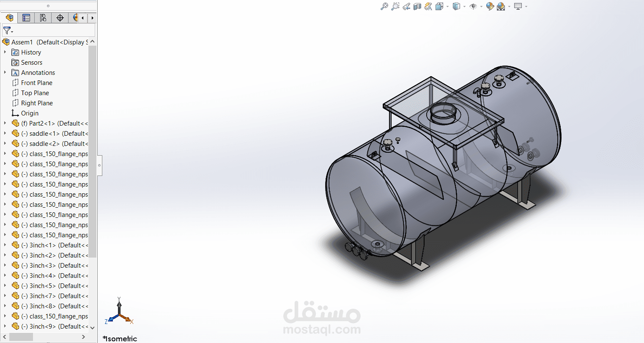Screen dimensions: 644x343
Task: Select the Origin in the tree
Action: pyautogui.click(x=25, y=113)
